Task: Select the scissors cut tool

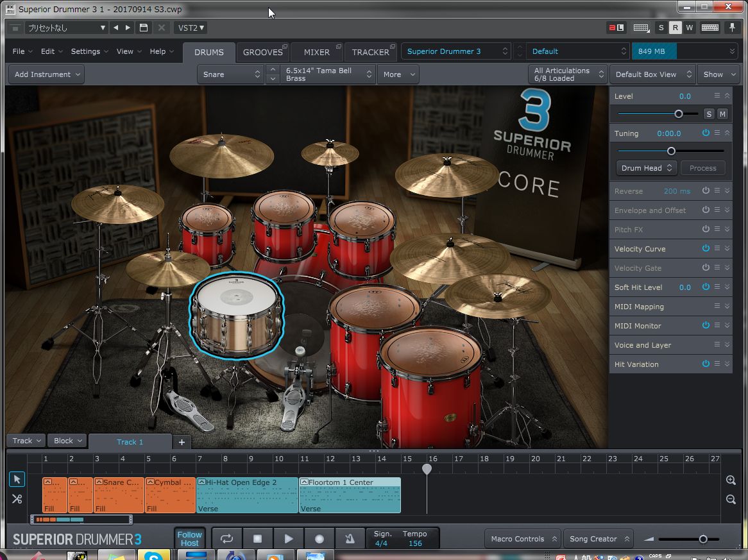Action: click(x=17, y=498)
